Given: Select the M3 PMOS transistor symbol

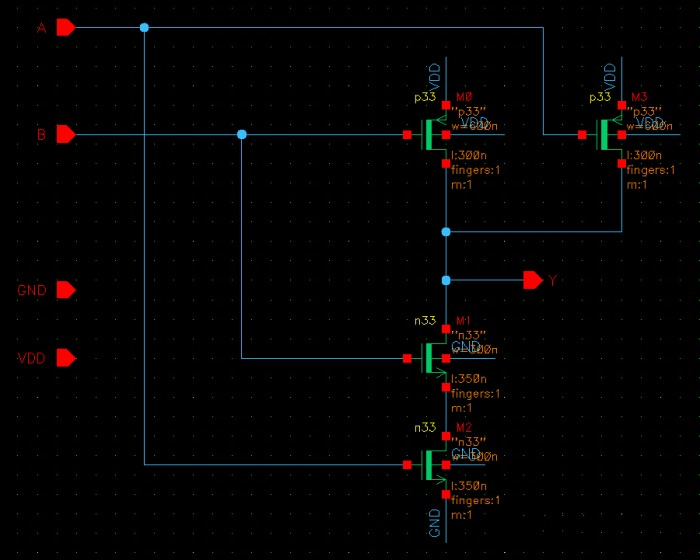Looking at the screenshot, I should tap(609, 134).
